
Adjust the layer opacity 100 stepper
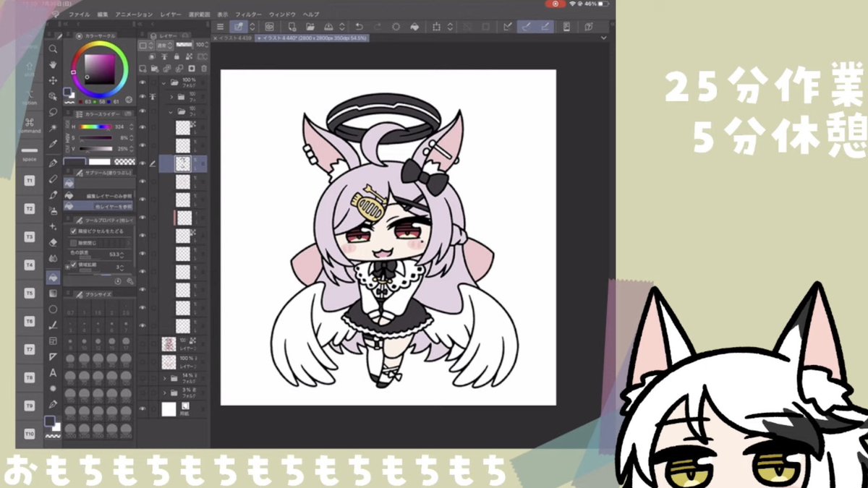coord(208,45)
